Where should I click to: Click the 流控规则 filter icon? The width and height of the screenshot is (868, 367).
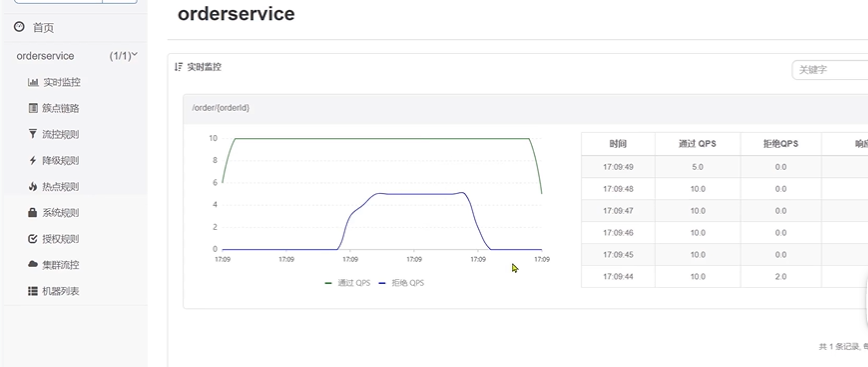pos(33,134)
